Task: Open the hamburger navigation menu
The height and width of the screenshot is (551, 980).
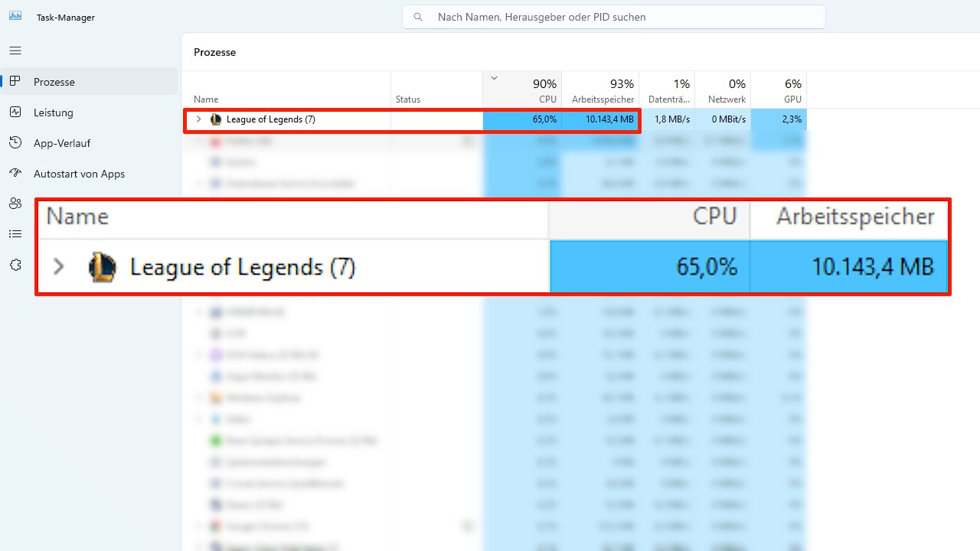Action: coord(15,51)
